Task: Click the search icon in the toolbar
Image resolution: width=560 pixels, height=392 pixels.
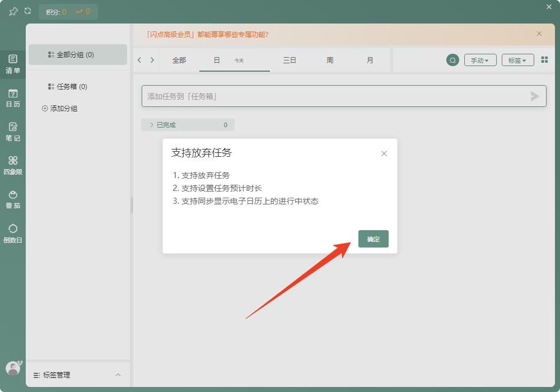Action: coord(452,60)
